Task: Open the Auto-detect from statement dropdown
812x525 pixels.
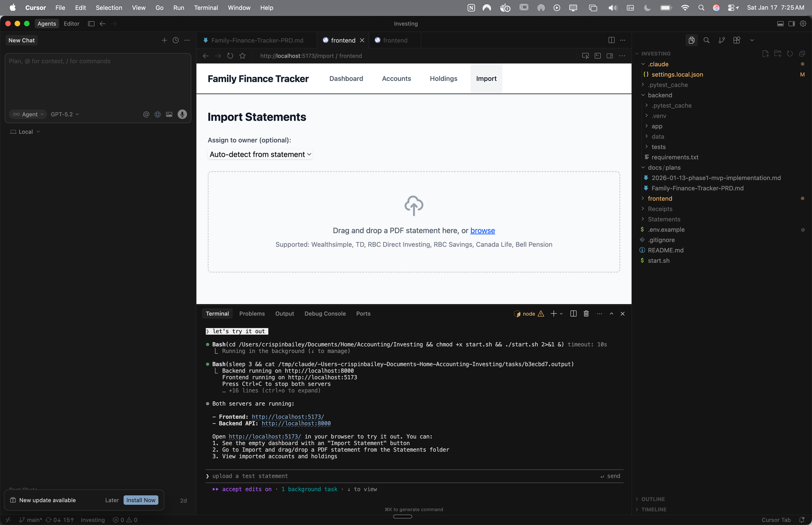Action: [260, 154]
